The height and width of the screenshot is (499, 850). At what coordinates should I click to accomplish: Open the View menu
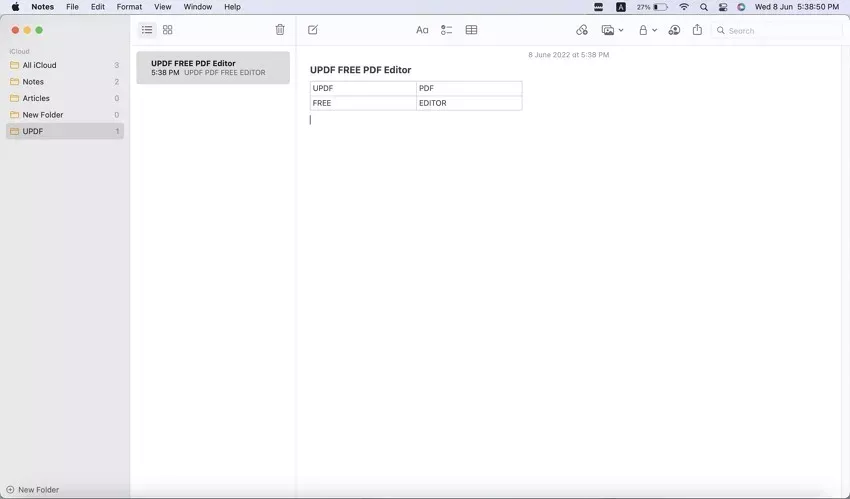pos(163,7)
